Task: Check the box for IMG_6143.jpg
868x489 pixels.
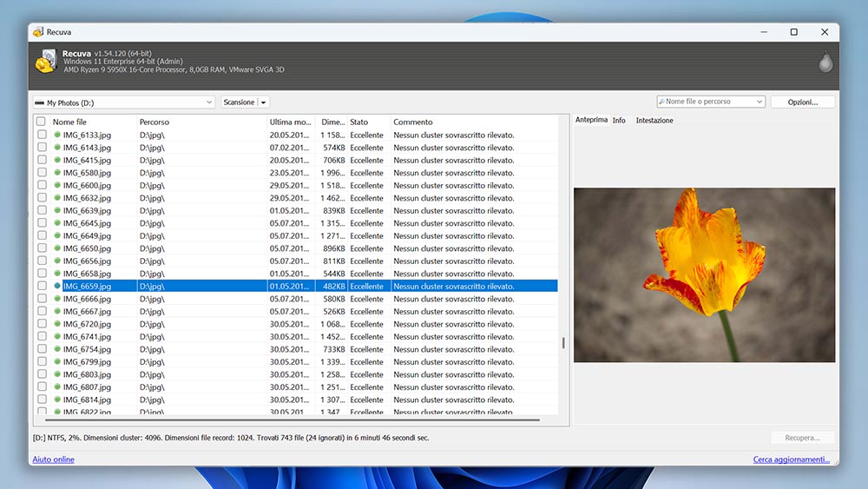Action: tap(42, 148)
